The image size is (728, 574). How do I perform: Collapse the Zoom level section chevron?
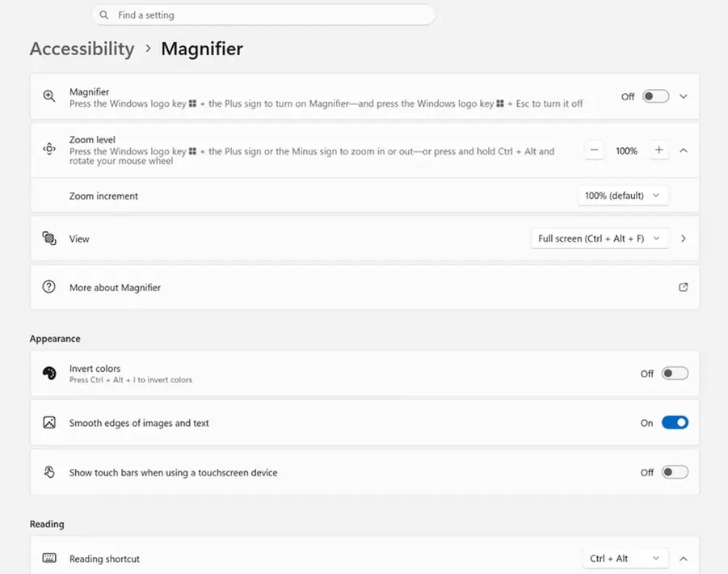[x=683, y=150]
